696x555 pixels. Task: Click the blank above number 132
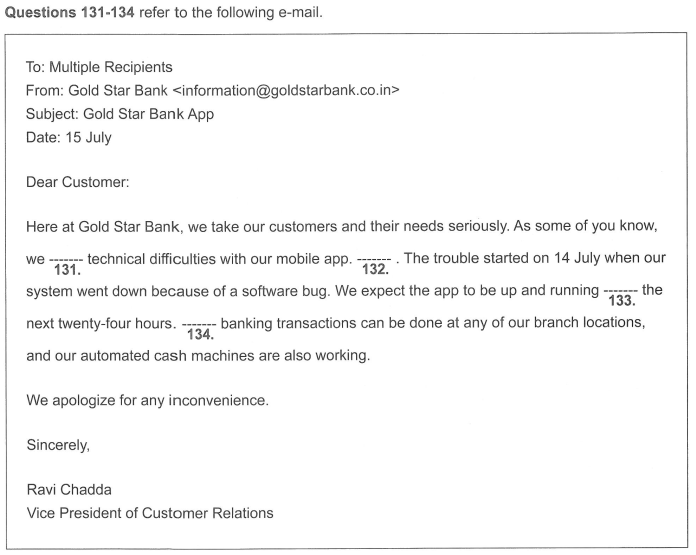(x=373, y=258)
